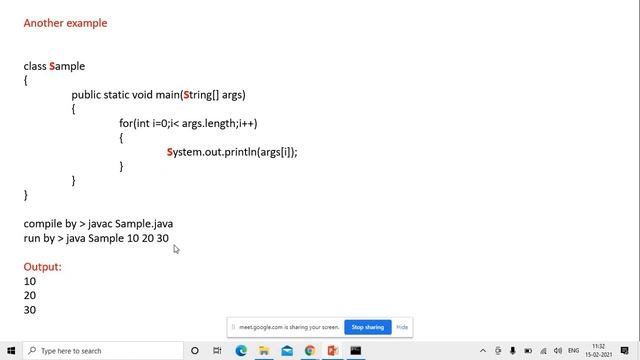Open the Windows Start menu

tap(11, 351)
